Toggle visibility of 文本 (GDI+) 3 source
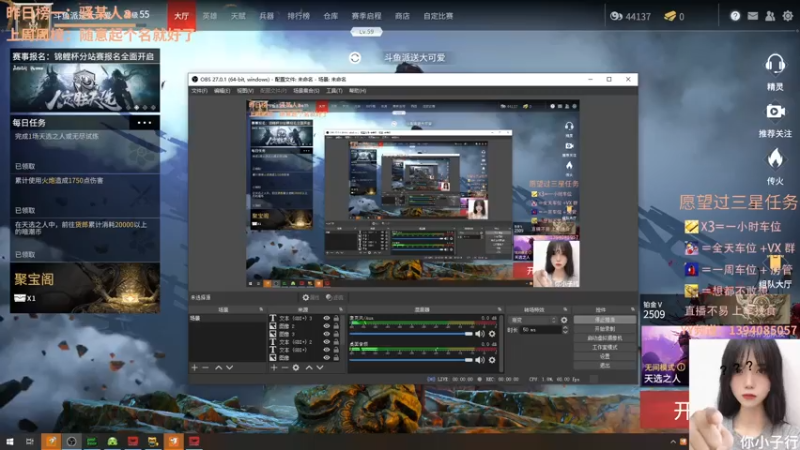Viewport: 800px width, 450px height. (327, 318)
